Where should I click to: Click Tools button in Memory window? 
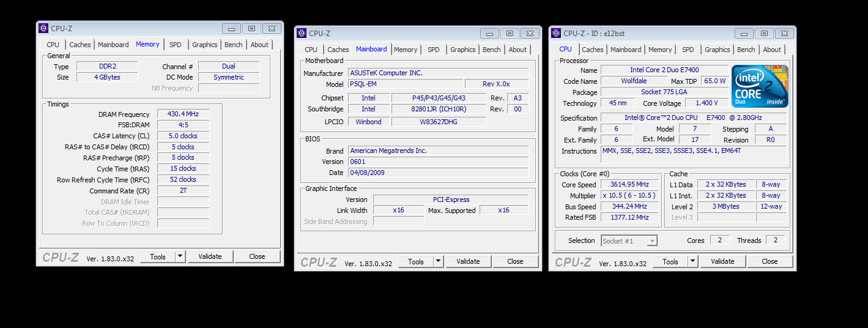(x=158, y=256)
